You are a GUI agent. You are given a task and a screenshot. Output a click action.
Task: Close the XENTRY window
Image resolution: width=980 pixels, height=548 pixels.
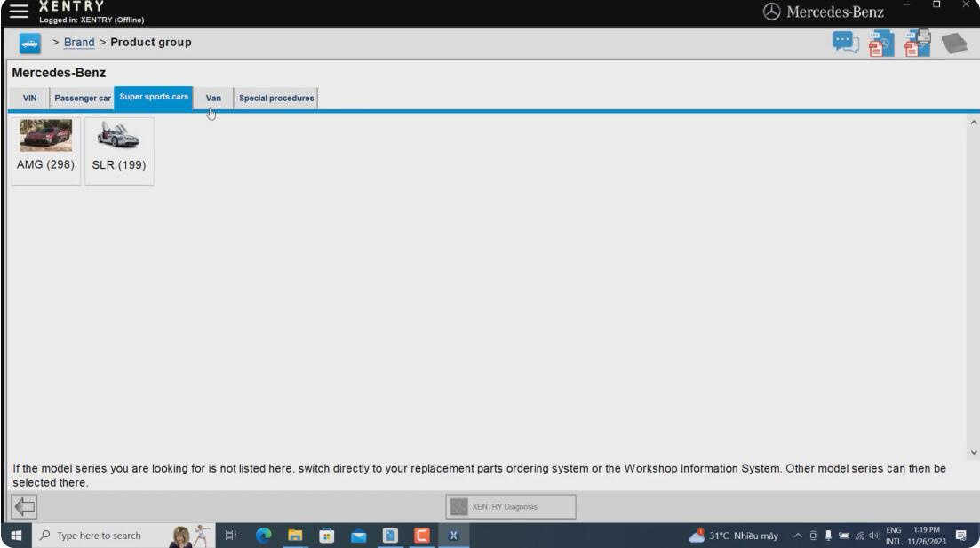pos(967,4)
